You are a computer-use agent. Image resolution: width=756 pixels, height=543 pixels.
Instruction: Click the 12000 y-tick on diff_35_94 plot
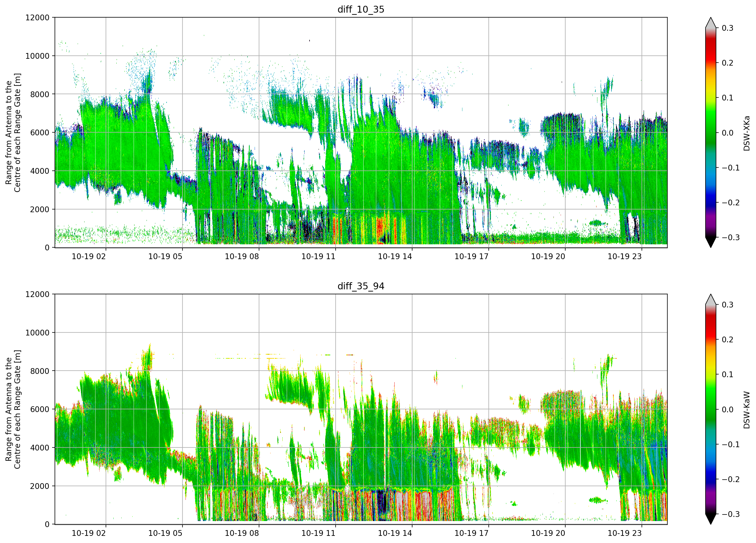click(37, 294)
